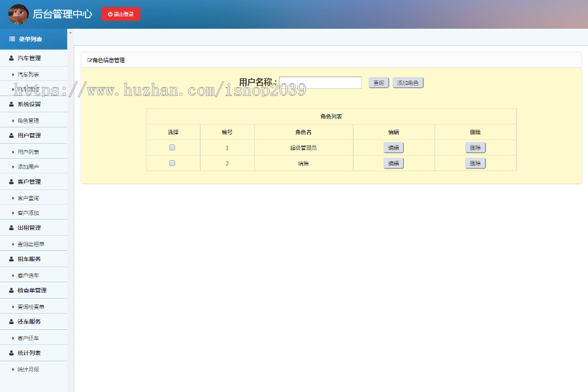Click 编辑 for the 销售 role
This screenshot has width=588, height=392.
coord(393,163)
